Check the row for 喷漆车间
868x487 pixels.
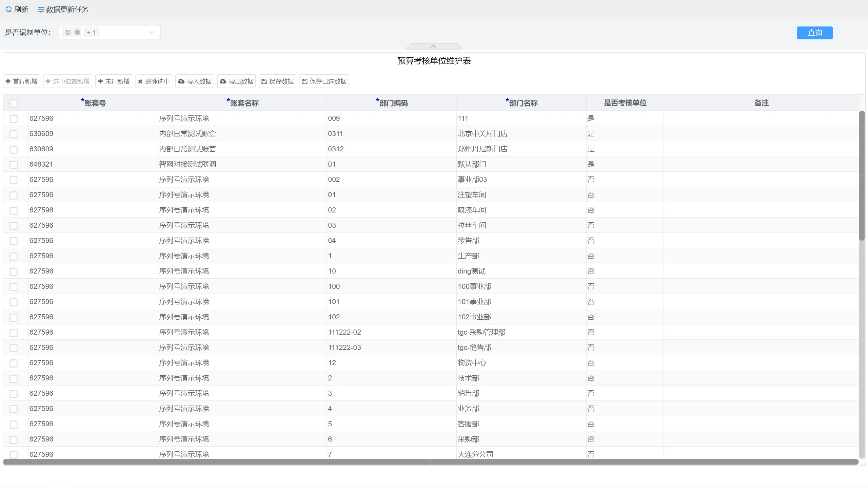(x=14, y=210)
